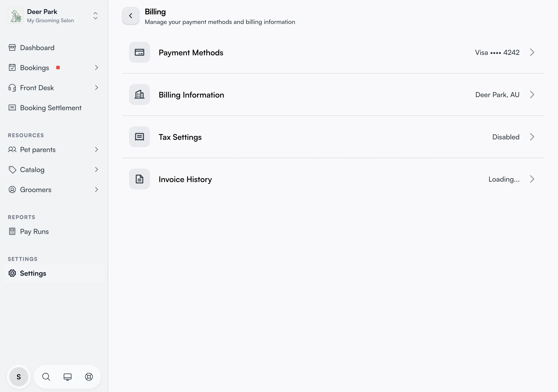Screen dimensions: 558x392
Task: Open the lifebuoy help icon
Action: pos(89,377)
